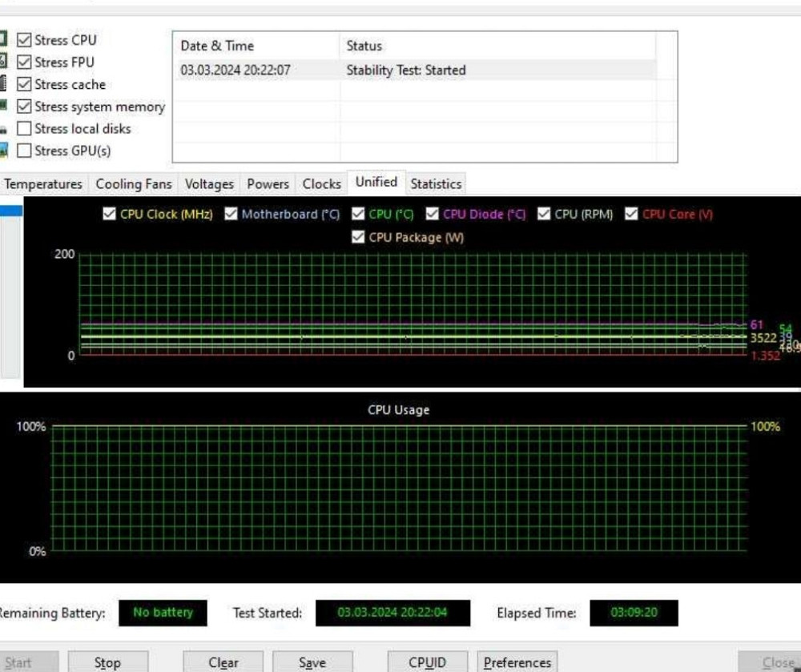The width and height of the screenshot is (801, 672).
Task: Click the Save button
Action: (x=312, y=662)
